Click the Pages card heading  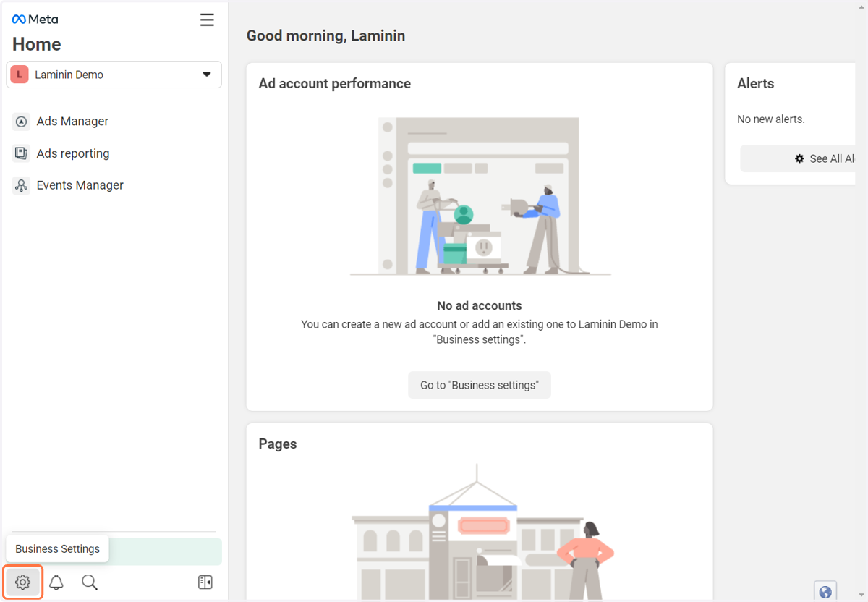click(278, 444)
